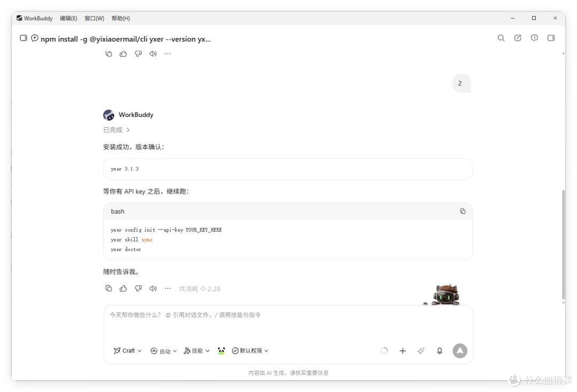577x392 pixels.
Task: Click the 等你有 API key 之后 text
Action: click(x=146, y=191)
